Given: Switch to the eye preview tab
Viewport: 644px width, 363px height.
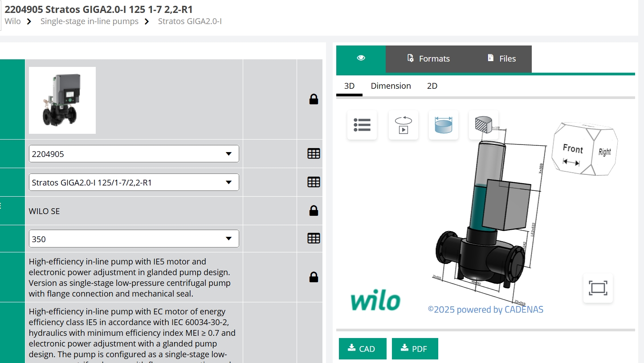Looking at the screenshot, I should (x=361, y=58).
